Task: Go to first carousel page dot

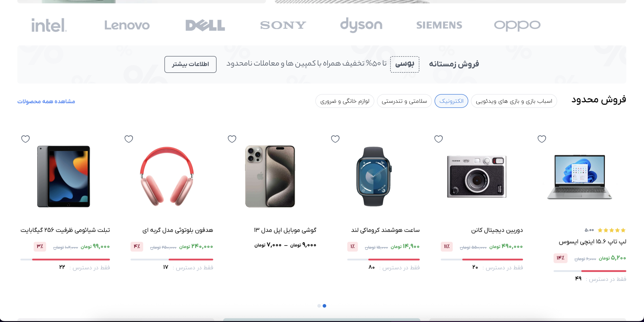Action: click(x=319, y=306)
